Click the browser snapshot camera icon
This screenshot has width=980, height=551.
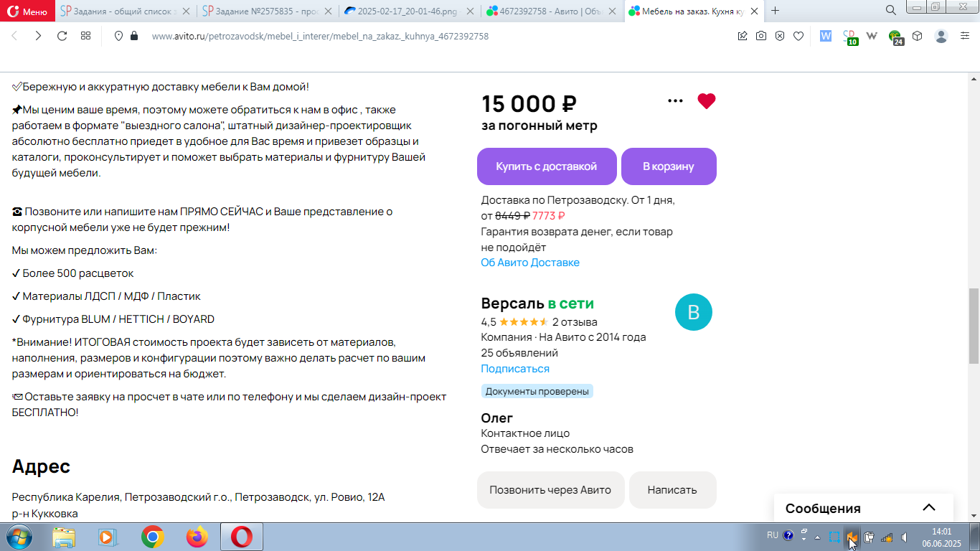[x=761, y=36]
